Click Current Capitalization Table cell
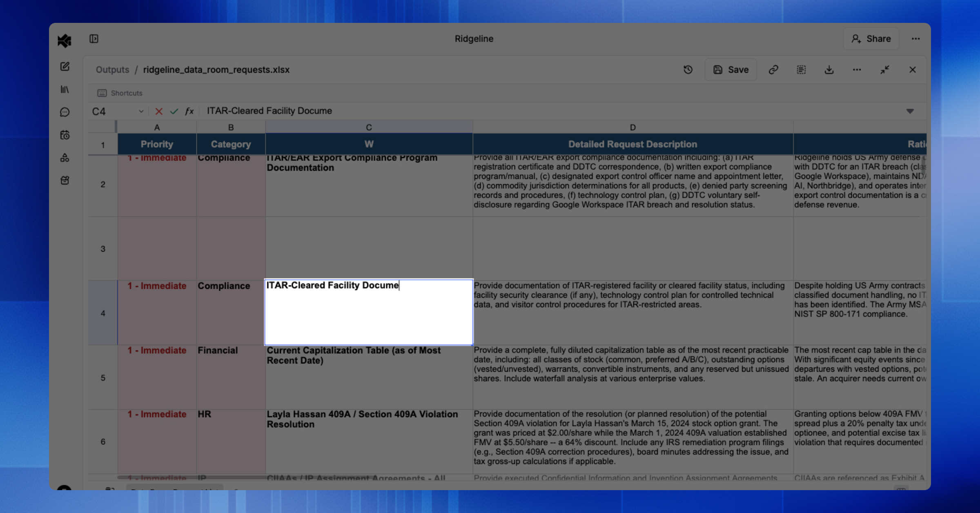Image resolution: width=980 pixels, height=513 pixels. [369, 377]
